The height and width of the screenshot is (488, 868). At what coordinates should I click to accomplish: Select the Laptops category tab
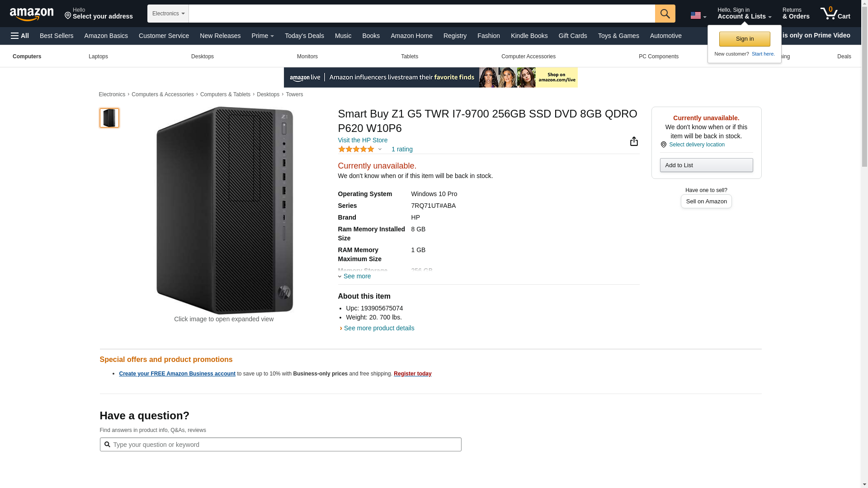tap(98, 56)
